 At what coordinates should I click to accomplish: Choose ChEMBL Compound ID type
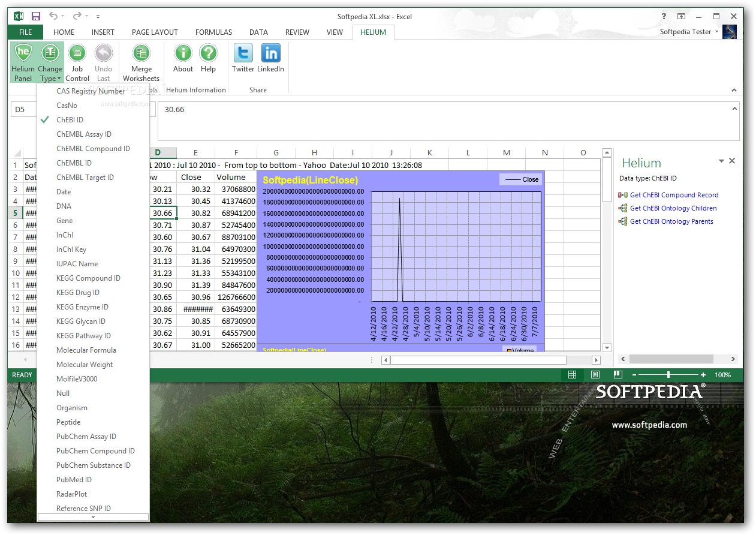tap(93, 149)
